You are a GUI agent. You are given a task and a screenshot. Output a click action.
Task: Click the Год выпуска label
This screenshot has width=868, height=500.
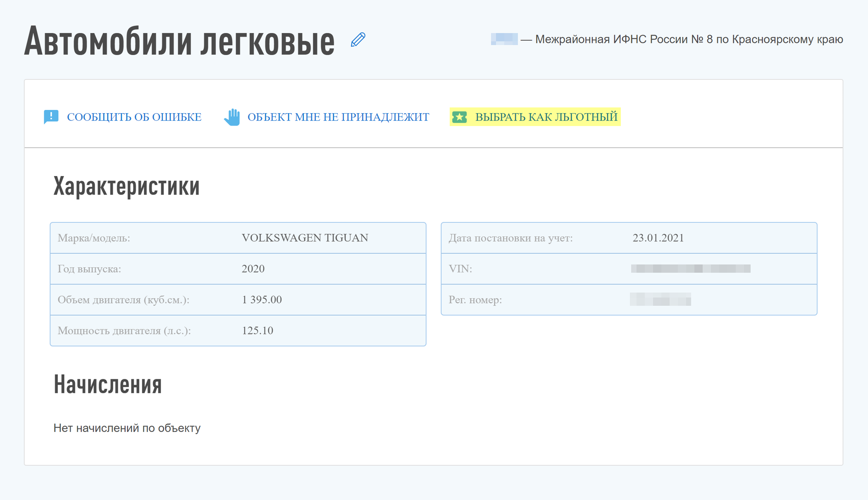pos(89,269)
